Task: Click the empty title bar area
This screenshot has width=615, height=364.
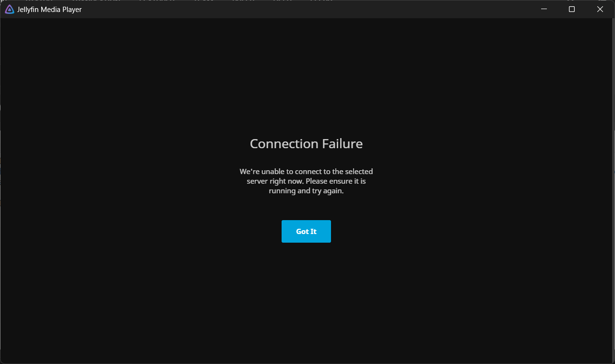Action: (307, 9)
